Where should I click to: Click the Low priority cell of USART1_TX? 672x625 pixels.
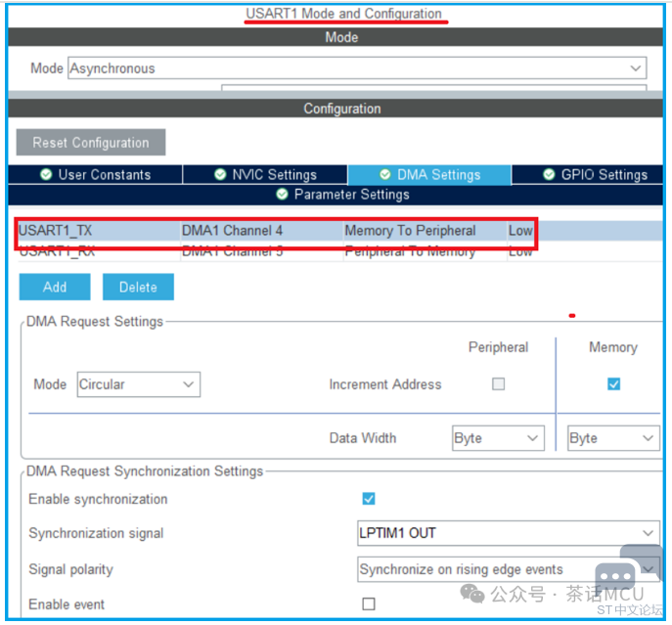(x=520, y=231)
